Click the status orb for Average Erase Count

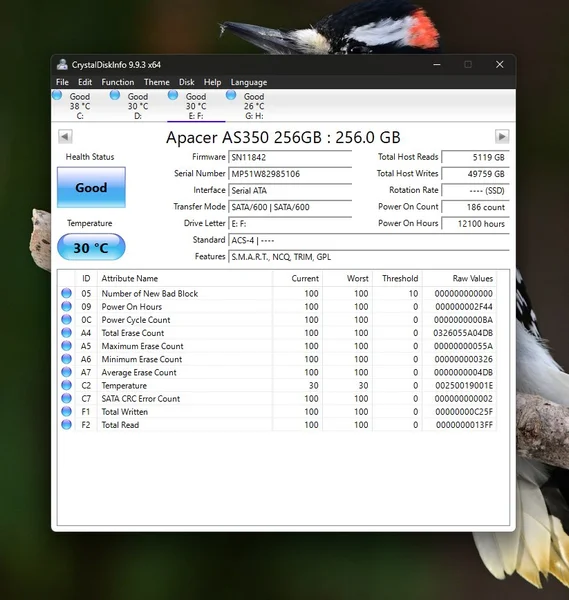pos(67,372)
